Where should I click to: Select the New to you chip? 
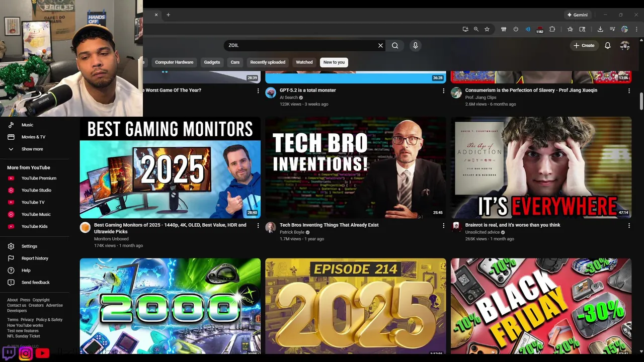click(334, 62)
